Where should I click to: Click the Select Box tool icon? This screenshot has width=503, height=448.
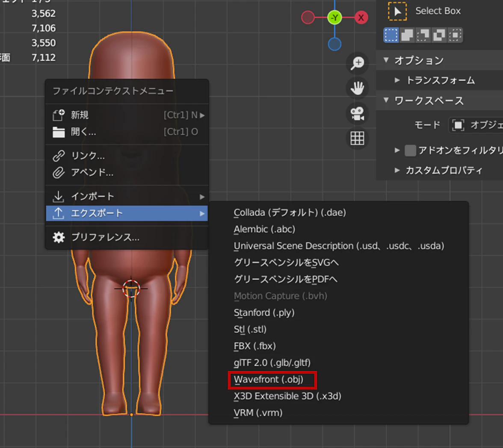(x=397, y=11)
